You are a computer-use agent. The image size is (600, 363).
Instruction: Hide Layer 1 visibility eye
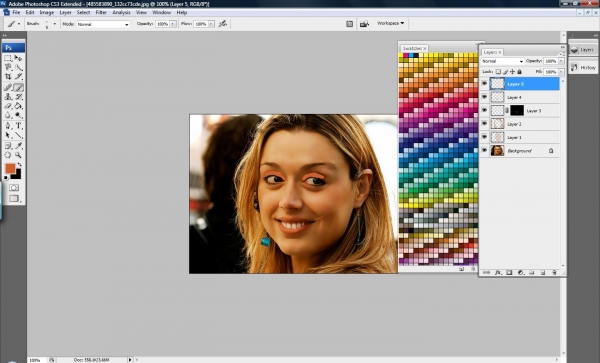pos(484,137)
